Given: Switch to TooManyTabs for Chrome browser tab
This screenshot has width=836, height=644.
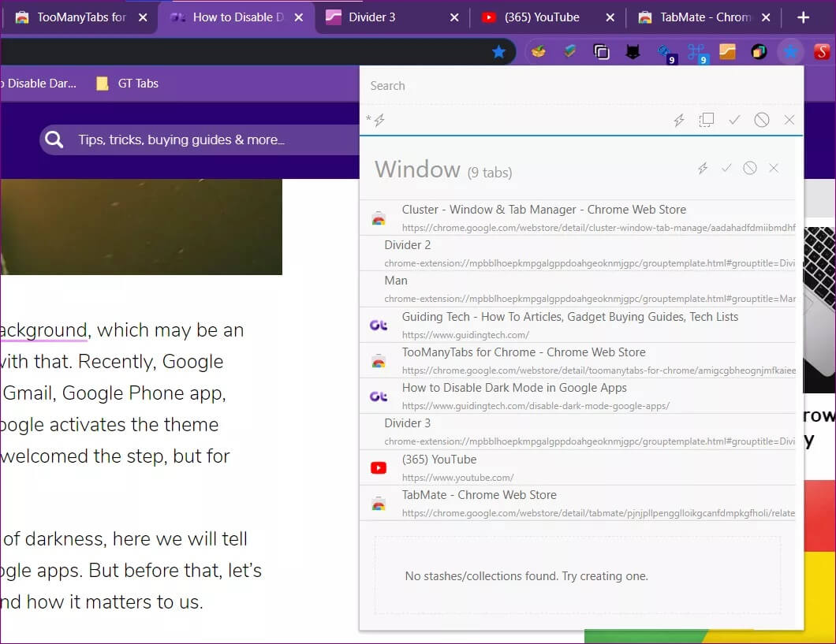Looking at the screenshot, I should 80,17.
